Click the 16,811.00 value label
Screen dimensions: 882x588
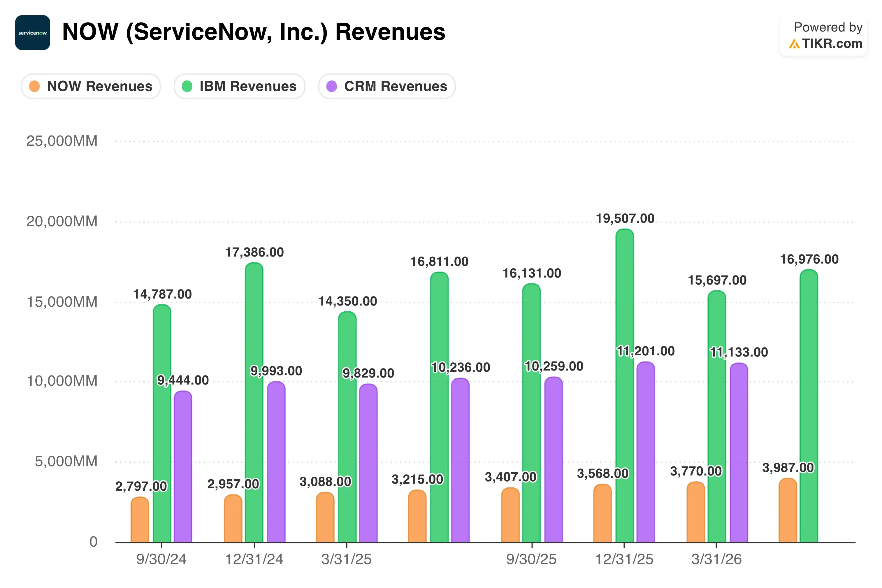click(440, 262)
